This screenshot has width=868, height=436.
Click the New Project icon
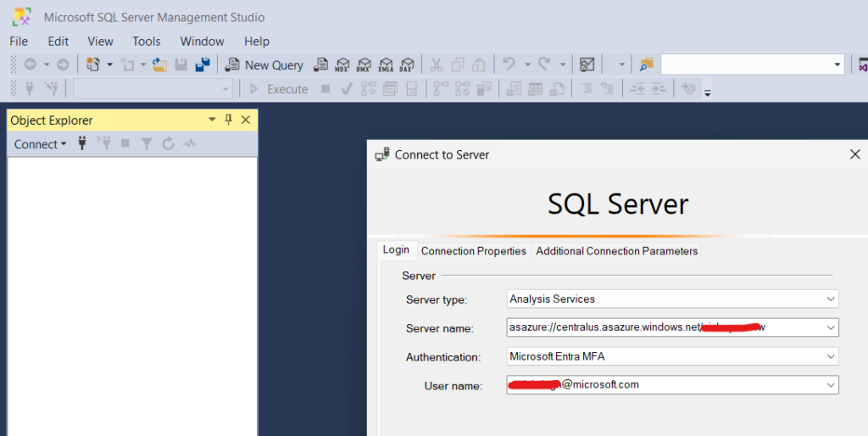93,64
